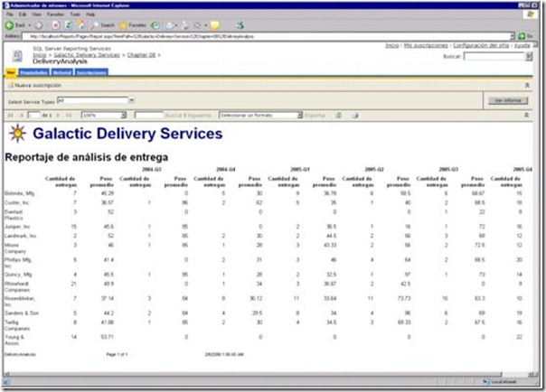Click the yellow note toolbar icon
546x392 pixels.
(215, 25)
